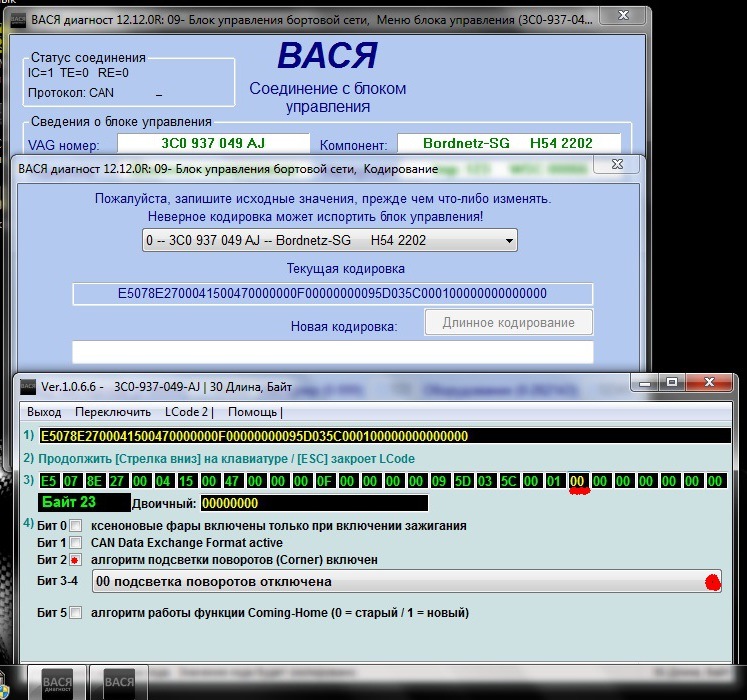
Task: Open the Переключить menu
Action: tap(113, 412)
